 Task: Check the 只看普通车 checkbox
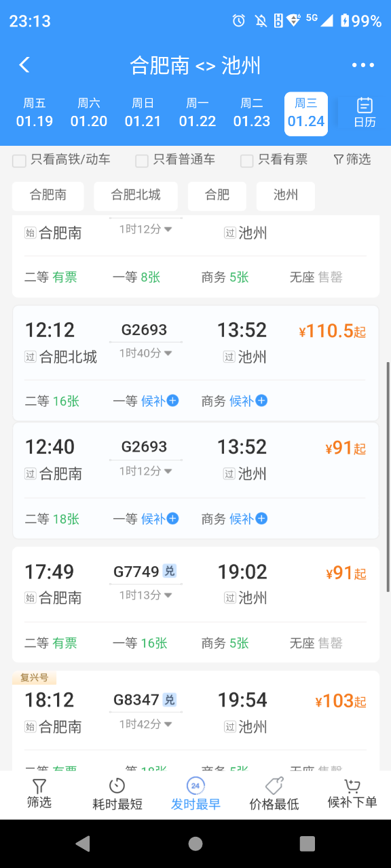(x=142, y=161)
